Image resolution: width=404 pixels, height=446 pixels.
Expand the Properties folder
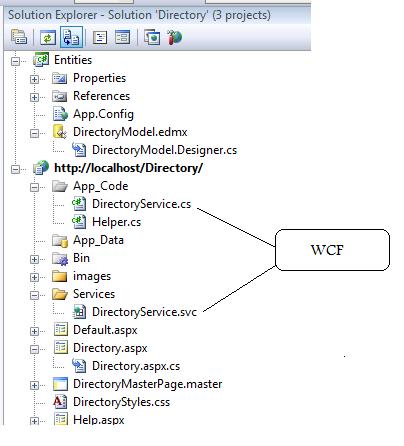pyautogui.click(x=34, y=79)
